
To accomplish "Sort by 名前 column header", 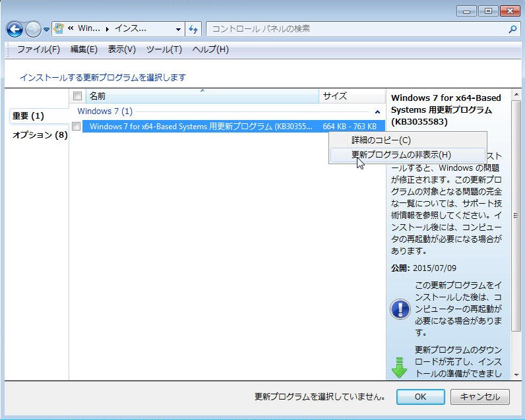I will (202, 96).
